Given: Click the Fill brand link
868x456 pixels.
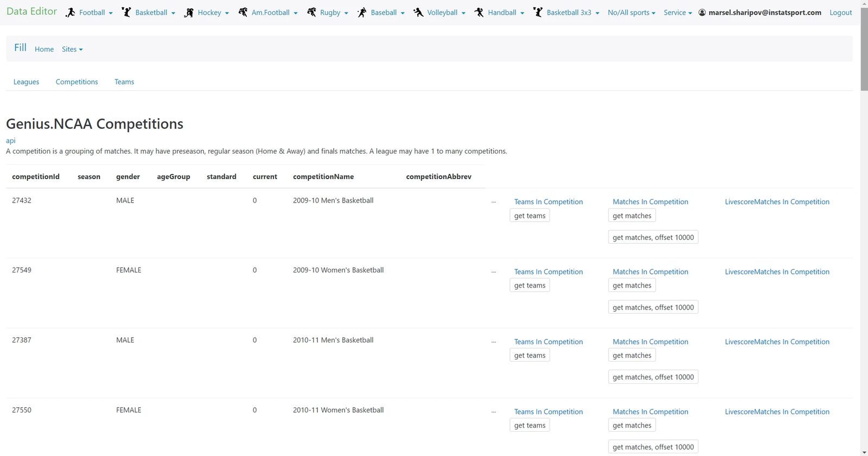Looking at the screenshot, I should pos(20,48).
